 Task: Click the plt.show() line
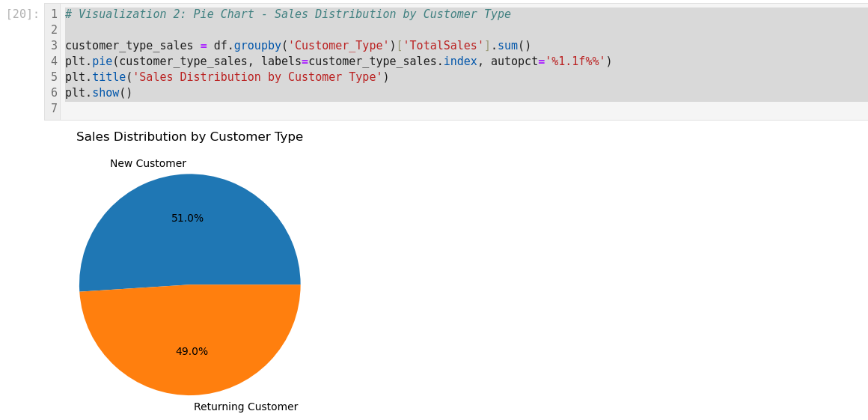[98, 93]
